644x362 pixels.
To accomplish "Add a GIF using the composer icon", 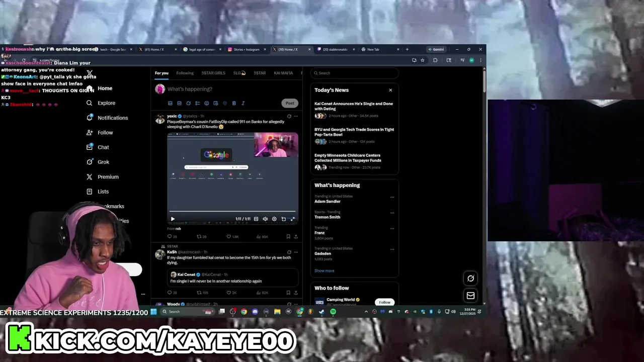I will (x=179, y=103).
